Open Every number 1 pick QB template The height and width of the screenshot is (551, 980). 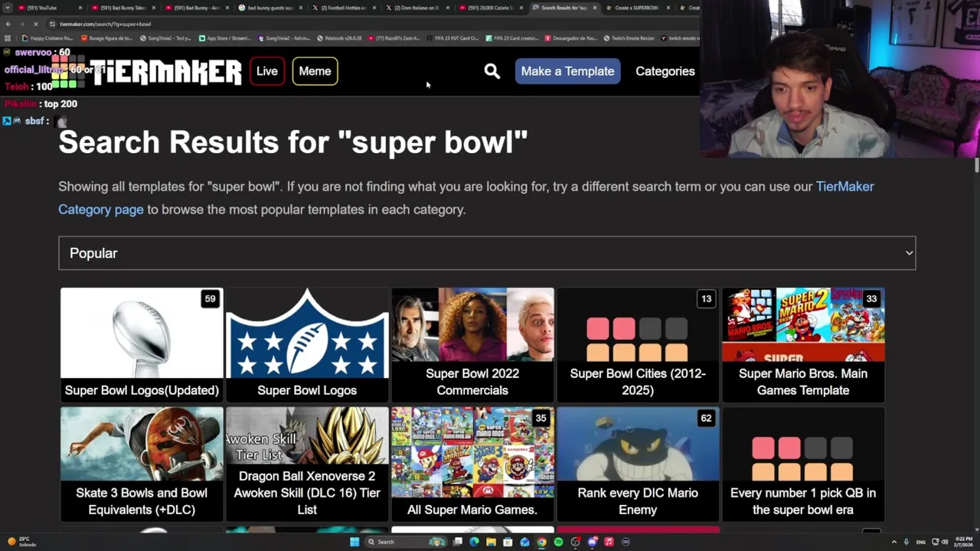(803, 465)
